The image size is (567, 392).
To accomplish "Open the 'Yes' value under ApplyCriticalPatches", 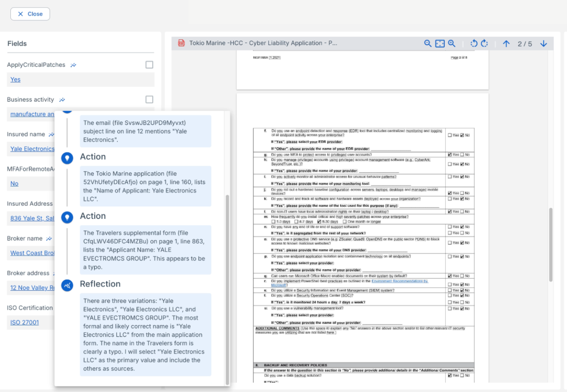I will (x=15, y=80).
